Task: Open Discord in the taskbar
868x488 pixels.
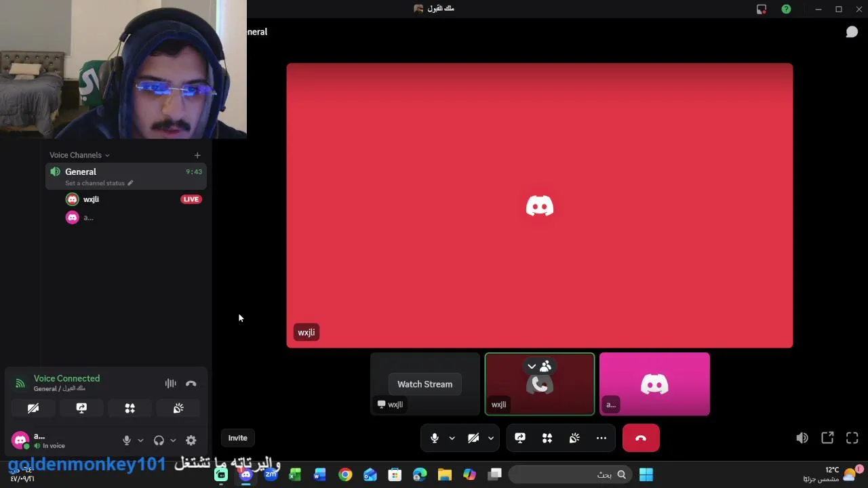Action: [x=246, y=475]
